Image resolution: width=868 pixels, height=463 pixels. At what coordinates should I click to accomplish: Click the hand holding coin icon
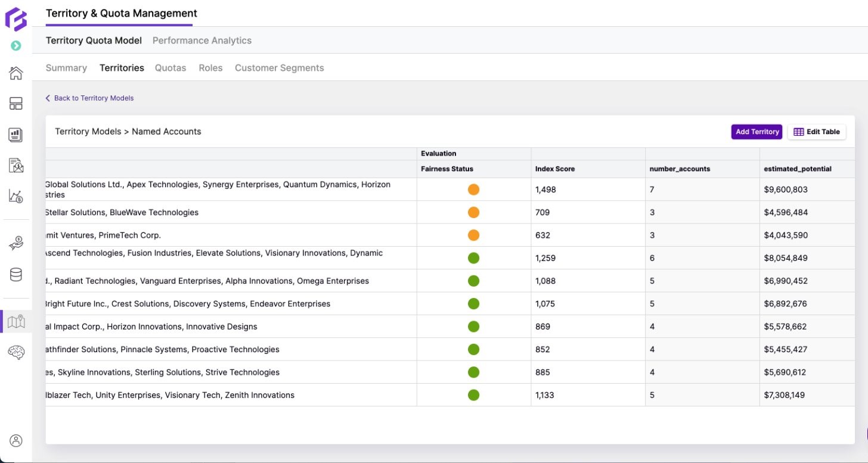(16, 243)
